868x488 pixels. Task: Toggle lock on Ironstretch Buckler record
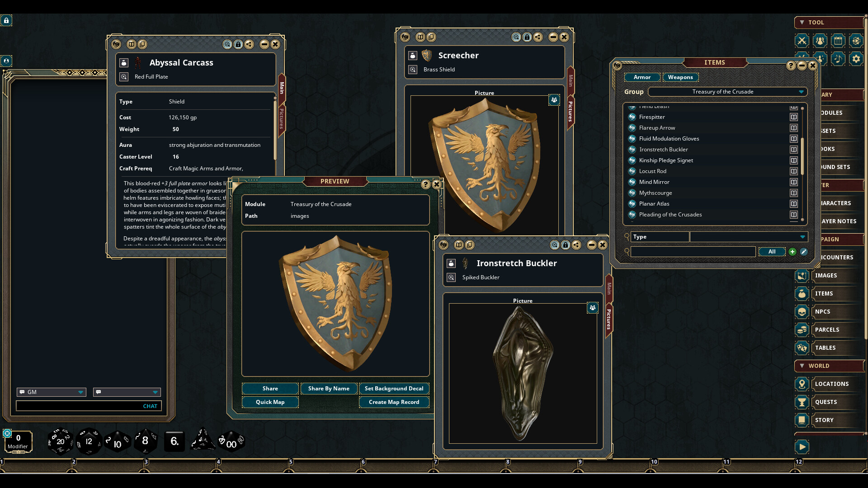pos(565,245)
